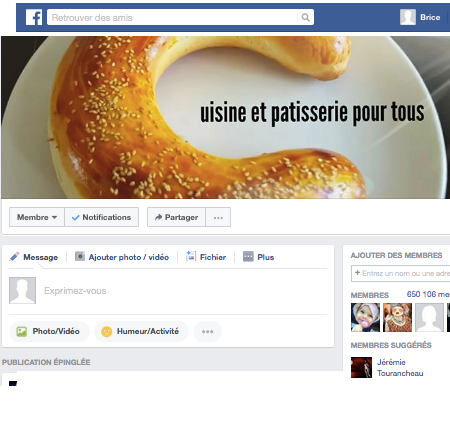Open the more options ellipsis beside Partager

[218, 217]
